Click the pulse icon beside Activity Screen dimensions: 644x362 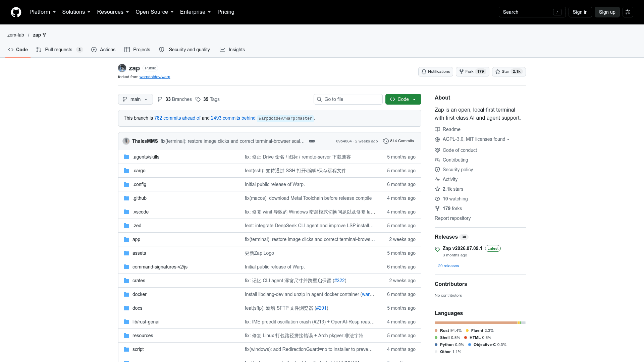(437, 179)
